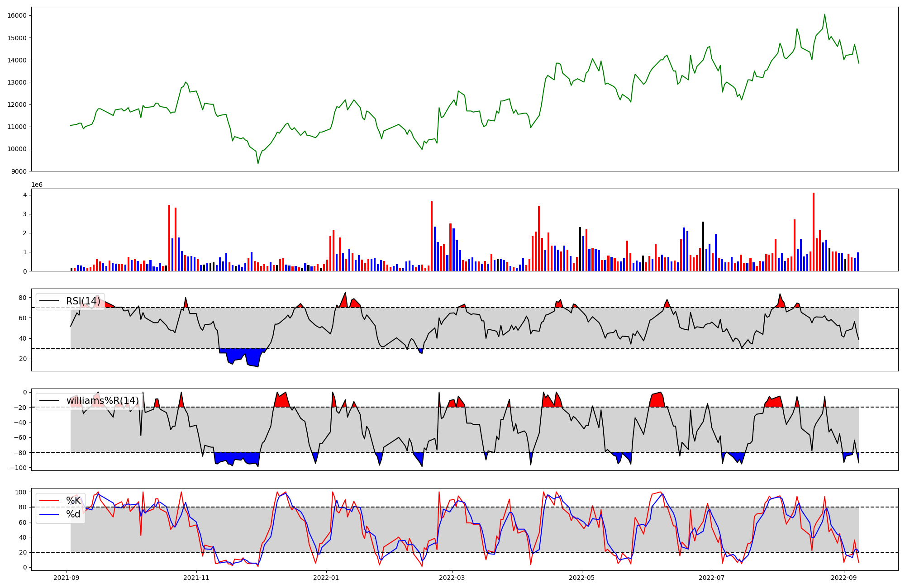Screen dimensions: 905x588
Task: Click the RSI(14) legend label
Action: (x=83, y=301)
